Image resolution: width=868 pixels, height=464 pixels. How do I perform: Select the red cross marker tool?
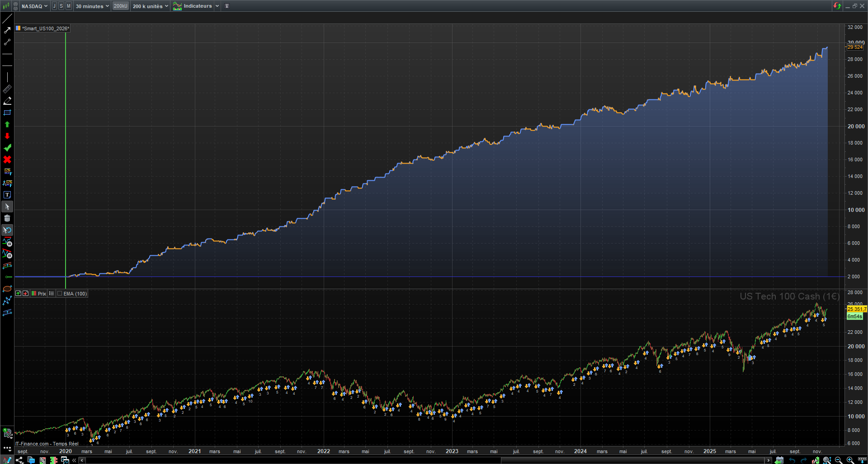point(7,159)
